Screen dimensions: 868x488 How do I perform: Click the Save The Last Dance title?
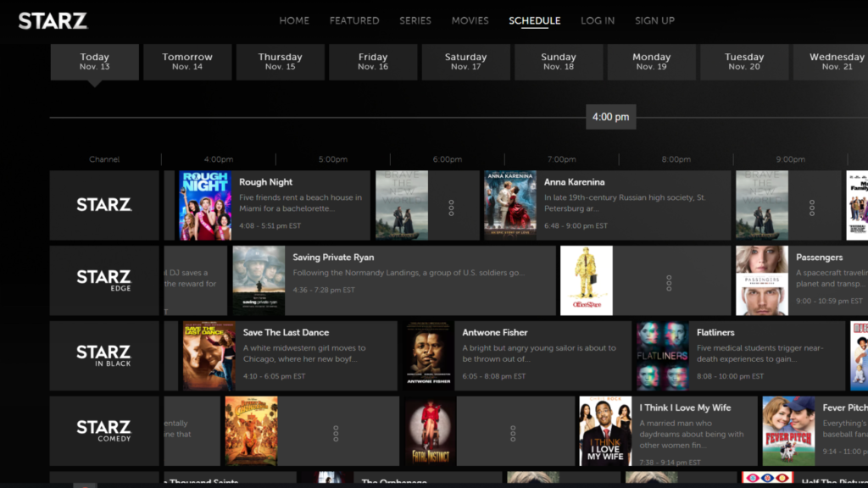coord(286,332)
